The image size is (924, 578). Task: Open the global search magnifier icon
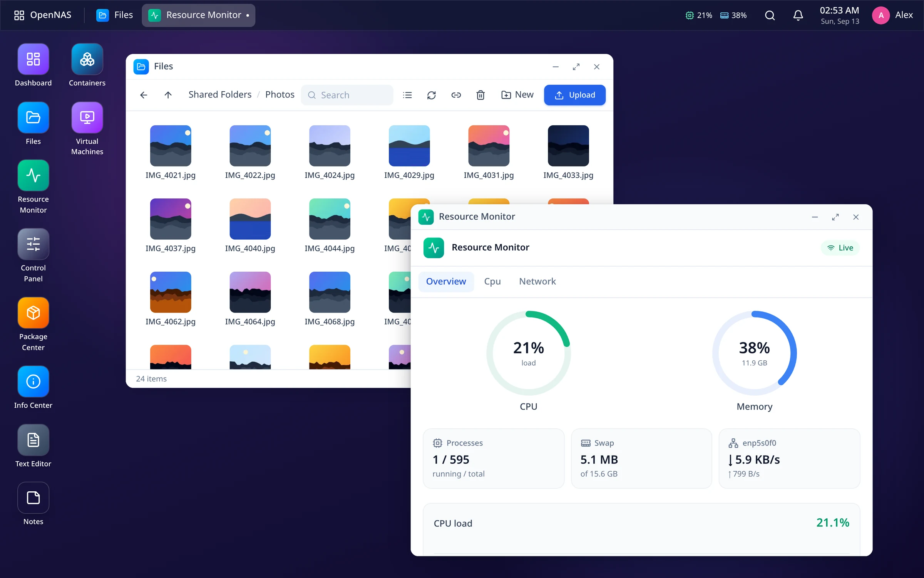pyautogui.click(x=770, y=15)
